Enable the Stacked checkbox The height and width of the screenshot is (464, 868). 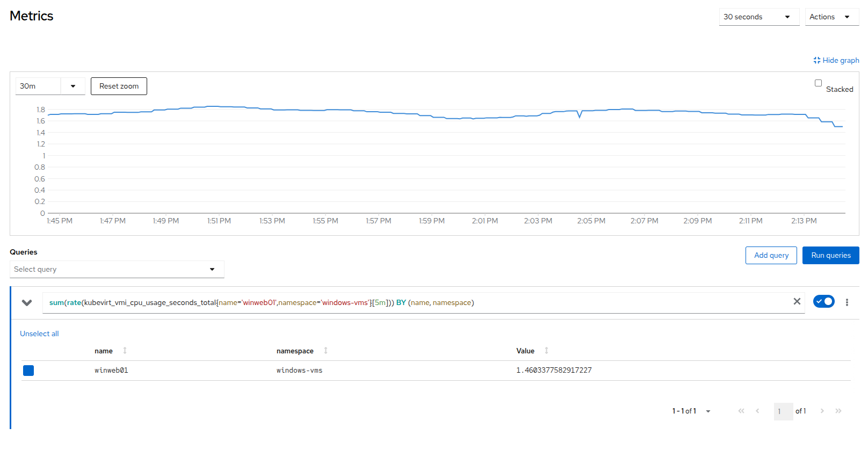(x=818, y=83)
